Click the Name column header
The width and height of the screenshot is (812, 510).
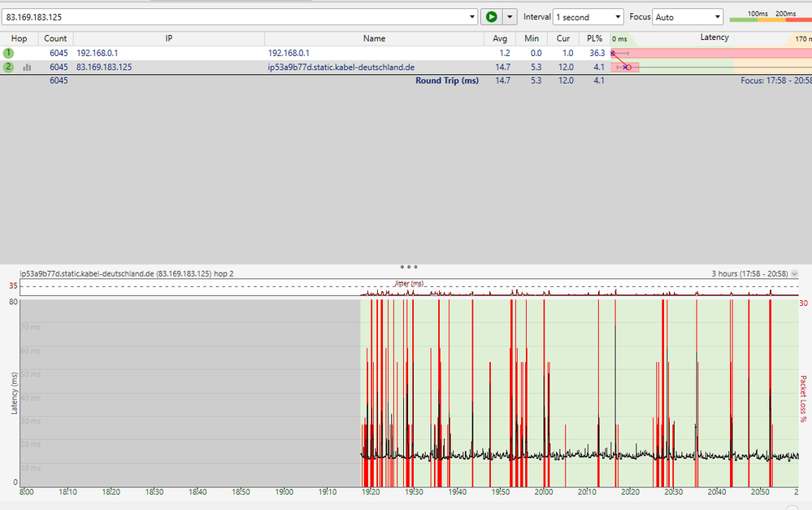coord(374,38)
